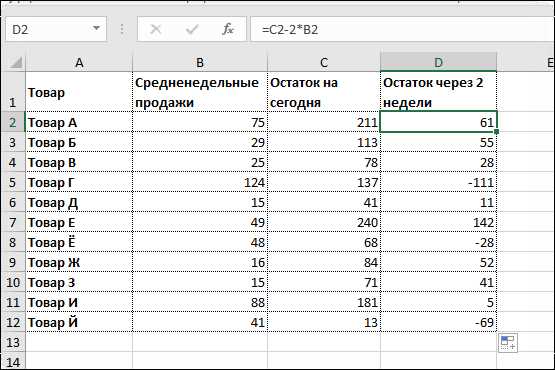
Task: Open the Insert Function fx dialog
Action: pos(228,29)
